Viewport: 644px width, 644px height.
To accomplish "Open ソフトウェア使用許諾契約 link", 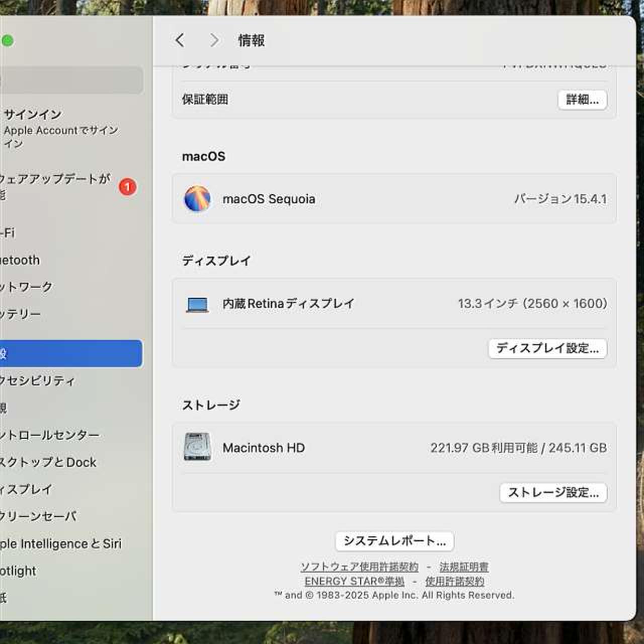I will pyautogui.click(x=359, y=567).
